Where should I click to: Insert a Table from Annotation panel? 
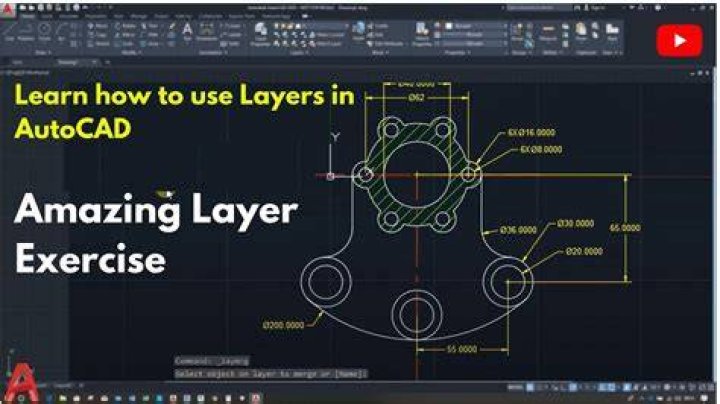point(231,44)
